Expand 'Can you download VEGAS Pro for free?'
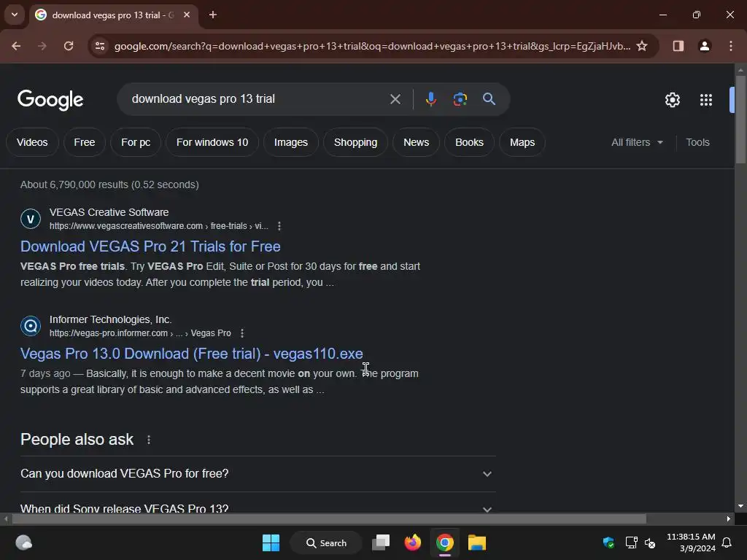Screen dimensions: 747x560 (x=258, y=474)
